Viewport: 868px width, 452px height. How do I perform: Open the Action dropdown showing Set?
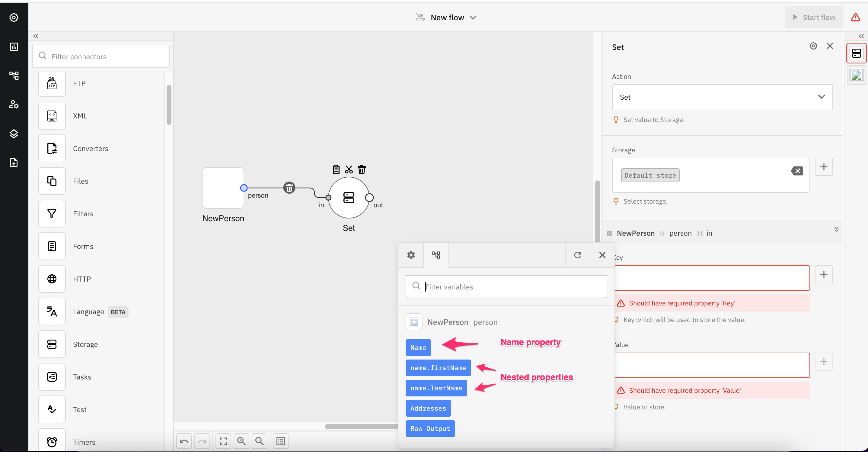(722, 97)
